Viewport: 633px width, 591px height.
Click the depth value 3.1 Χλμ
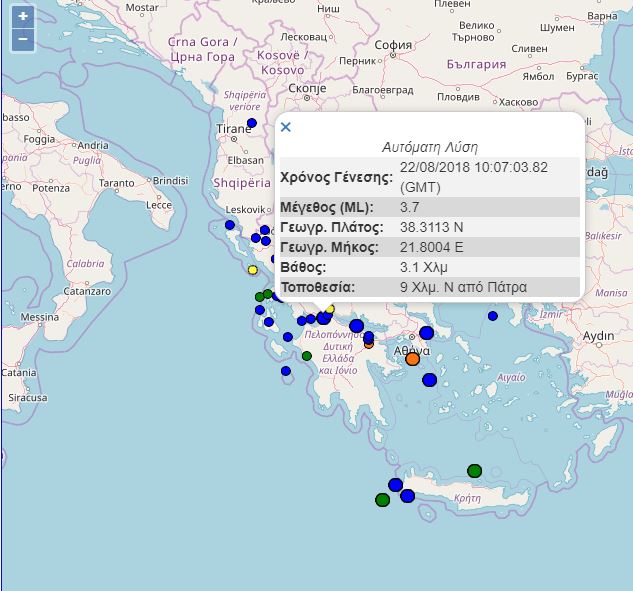(424, 267)
